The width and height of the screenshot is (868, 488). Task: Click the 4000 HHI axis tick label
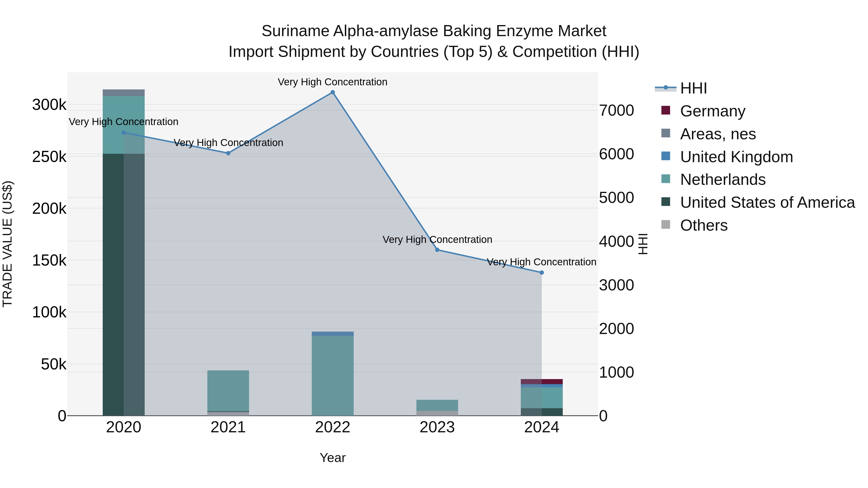617,241
